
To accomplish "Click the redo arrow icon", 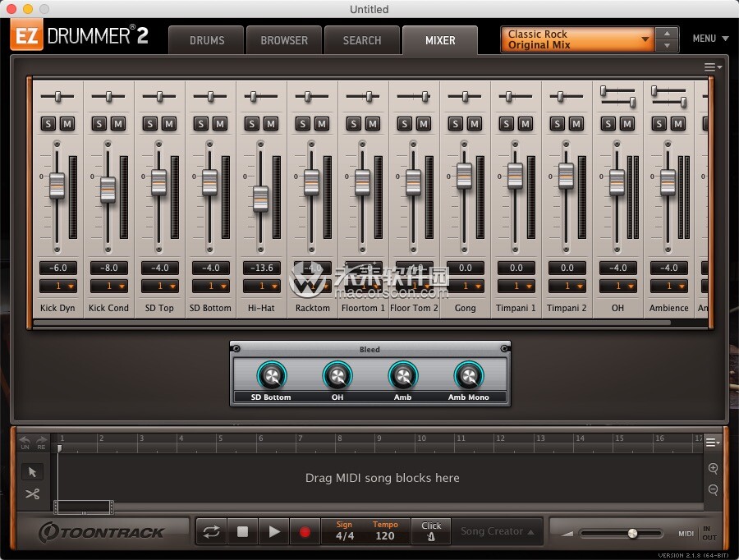I will coord(42,441).
